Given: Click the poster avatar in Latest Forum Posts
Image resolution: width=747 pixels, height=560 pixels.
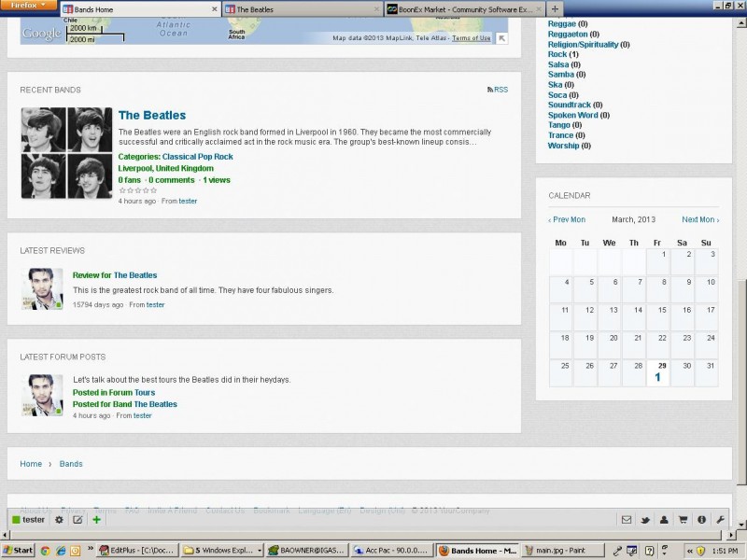Looking at the screenshot, I should click(42, 395).
